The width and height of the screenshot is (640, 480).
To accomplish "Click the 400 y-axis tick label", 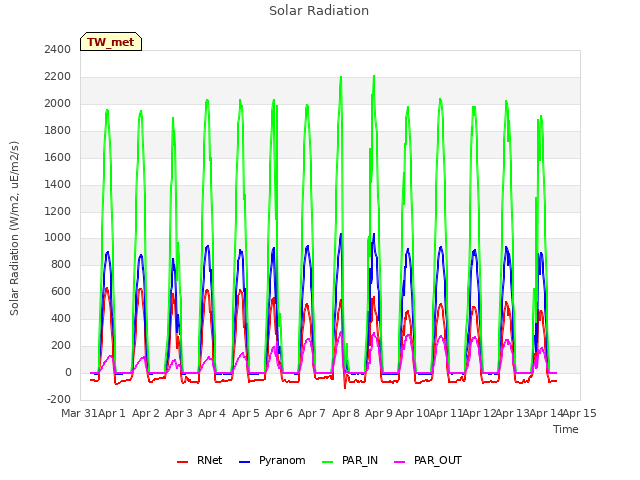I will [61, 319].
